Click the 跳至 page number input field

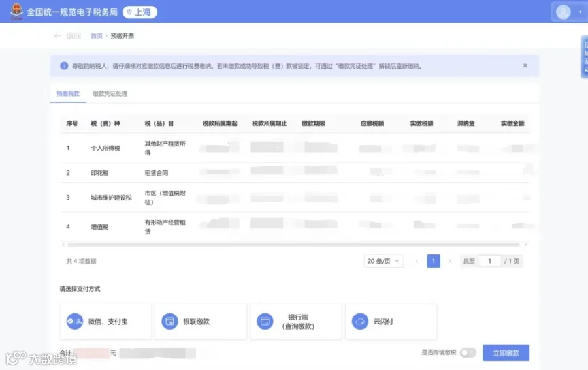click(490, 261)
